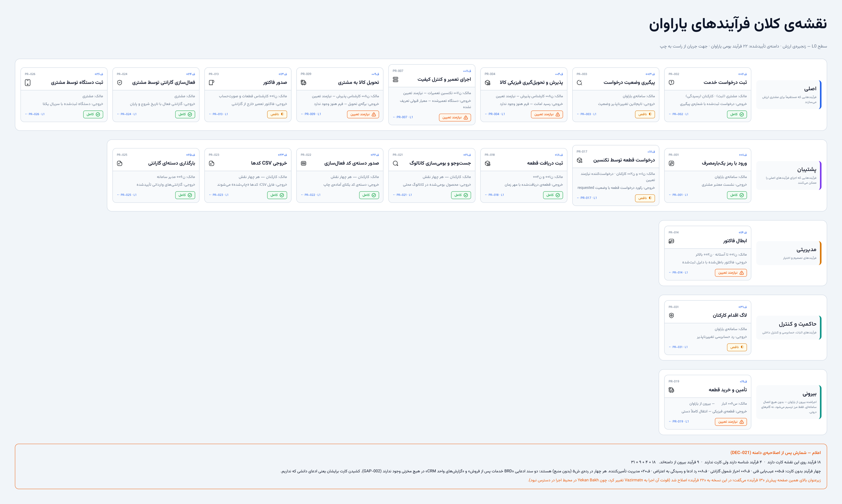
Task: Click invoice icon on PR-013 card
Action: (x=212, y=83)
